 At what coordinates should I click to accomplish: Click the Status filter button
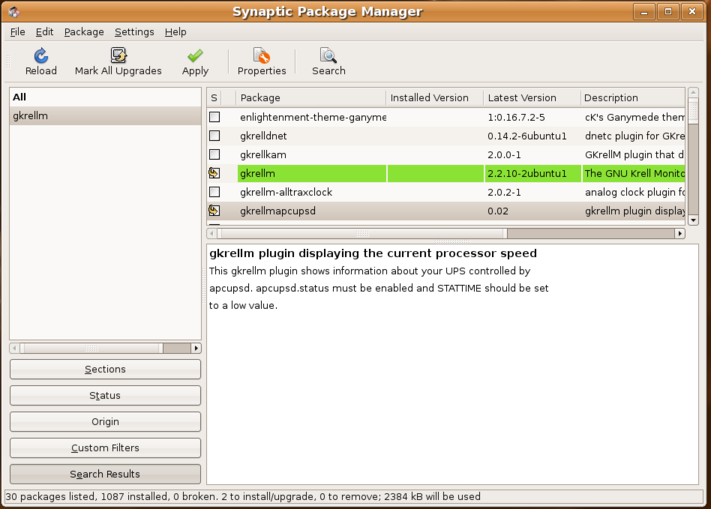[x=105, y=395]
